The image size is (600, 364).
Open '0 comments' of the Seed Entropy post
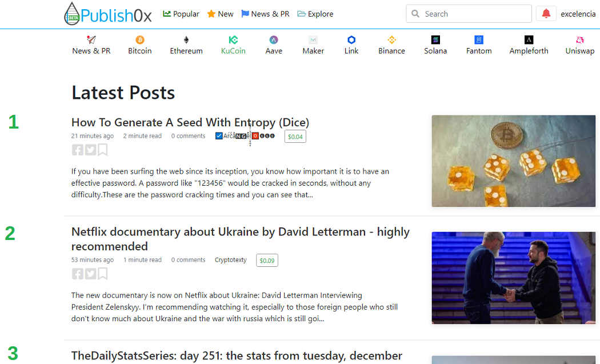(188, 136)
